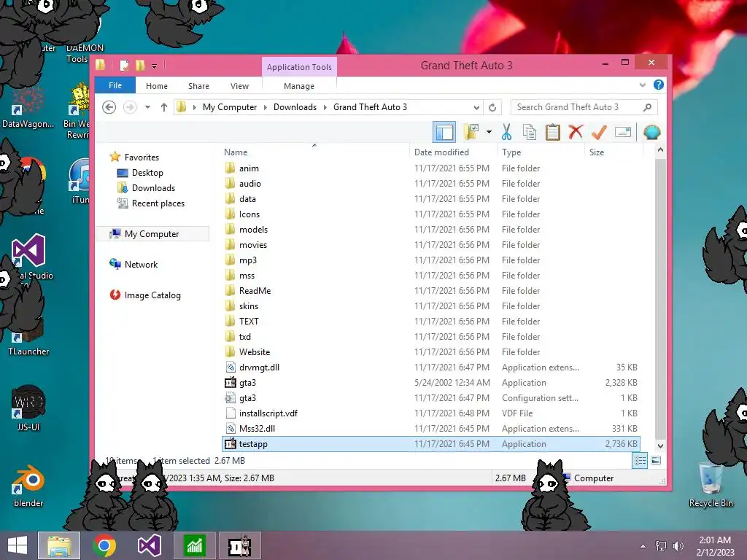Screen dimensions: 747x560
Task: Switch to the View ribbon tab
Action: click(239, 86)
